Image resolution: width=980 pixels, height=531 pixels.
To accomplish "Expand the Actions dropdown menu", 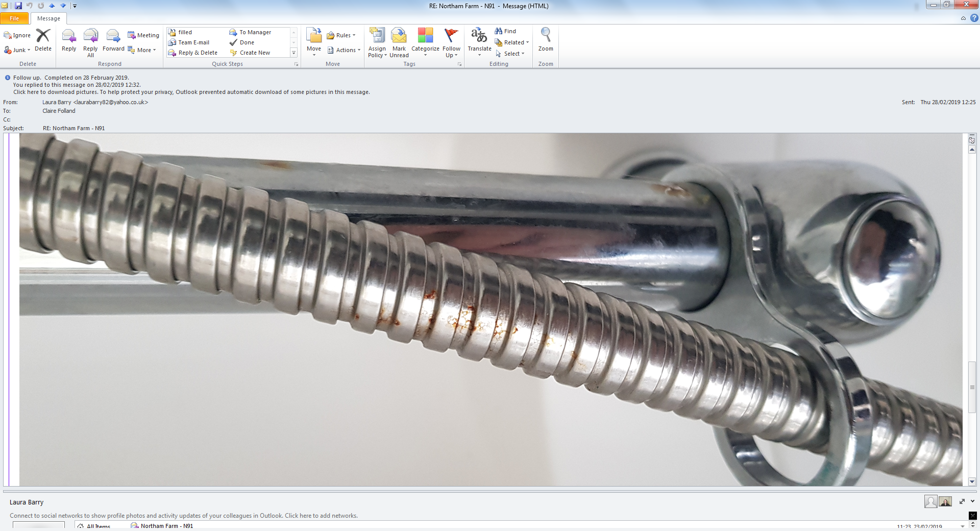I will 344,50.
